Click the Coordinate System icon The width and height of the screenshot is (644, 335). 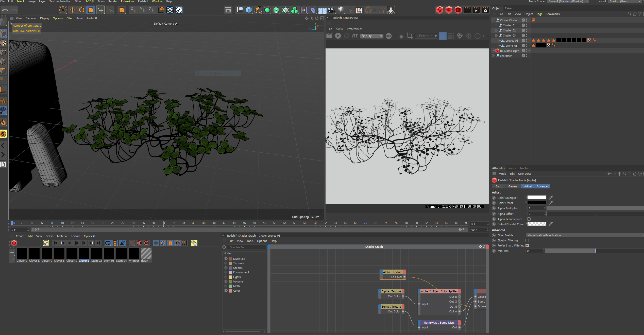161,10
